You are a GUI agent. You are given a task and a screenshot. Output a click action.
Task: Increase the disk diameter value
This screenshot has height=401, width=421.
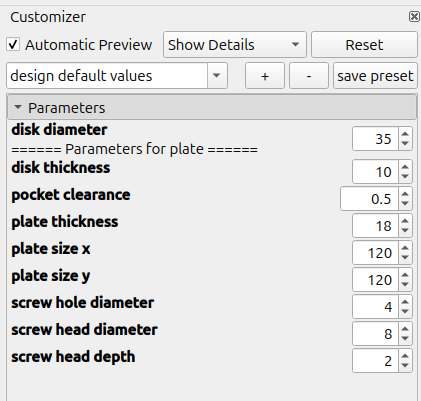(x=405, y=134)
